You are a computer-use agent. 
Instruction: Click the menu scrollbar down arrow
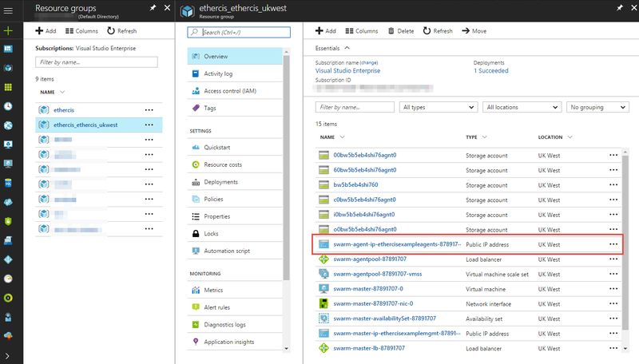tap(286, 349)
